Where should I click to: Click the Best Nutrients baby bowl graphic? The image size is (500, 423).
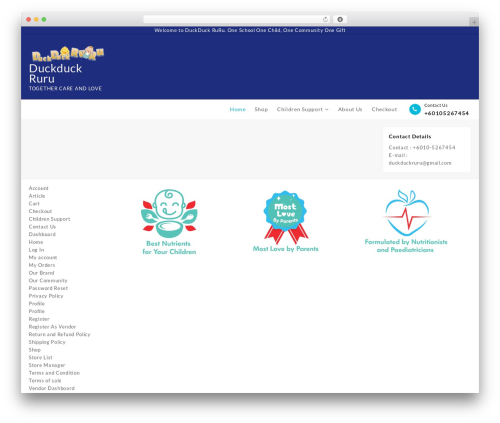pyautogui.click(x=169, y=214)
